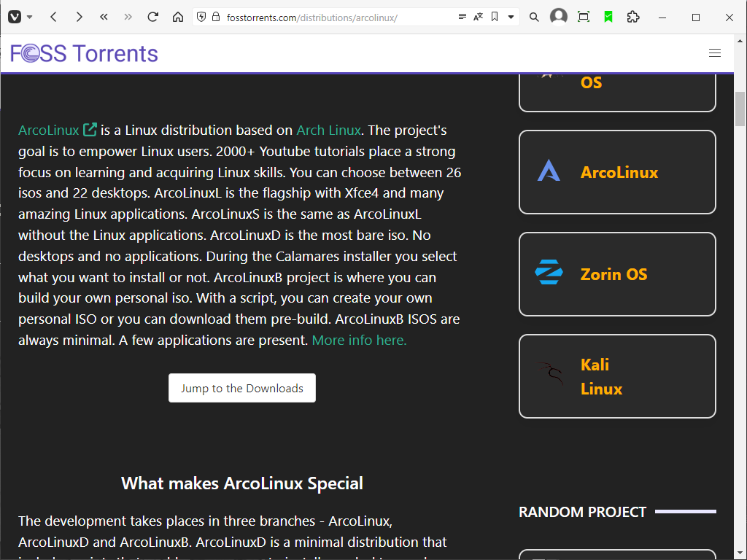Toggle reader view for this page

coord(462,17)
